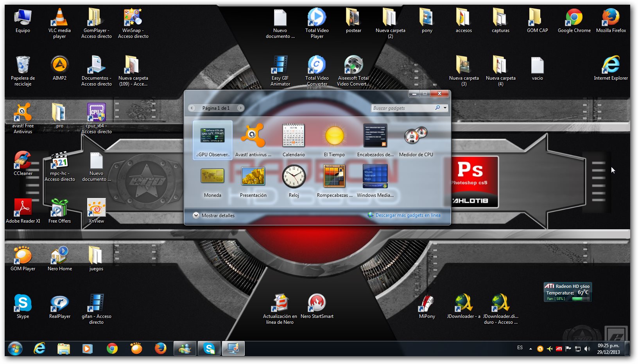This screenshot has width=638, height=364.
Task: Select the Photoshop cs5 tile
Action: [x=475, y=182]
